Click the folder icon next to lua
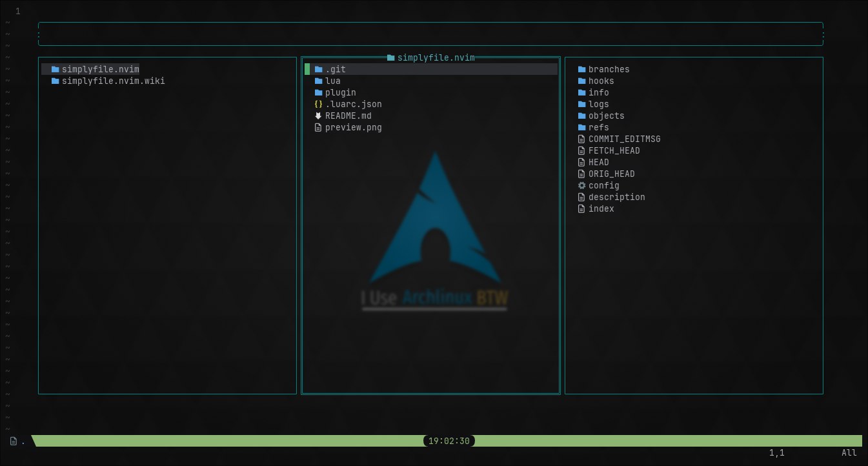The height and width of the screenshot is (466, 868). [318, 81]
